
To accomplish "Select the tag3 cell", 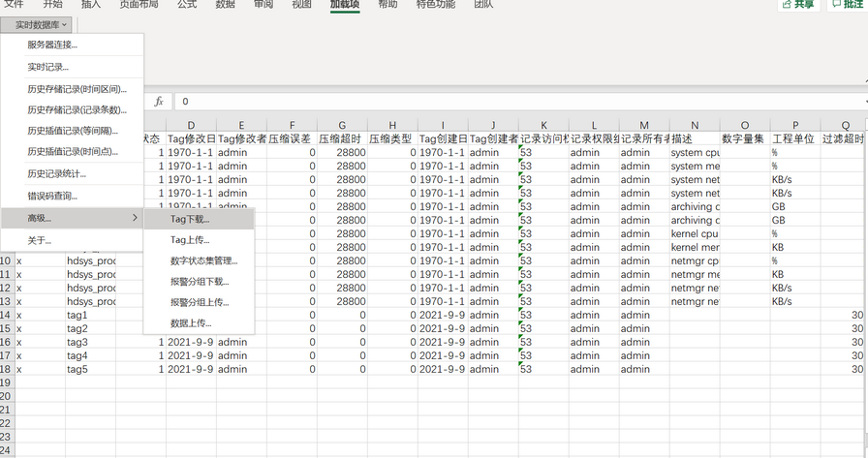I will (x=91, y=342).
